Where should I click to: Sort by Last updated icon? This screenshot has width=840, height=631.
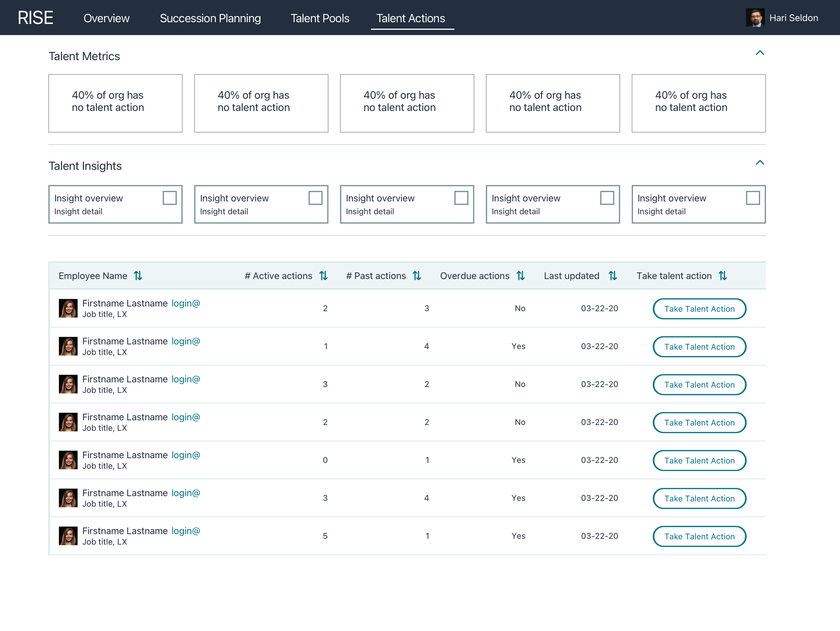point(612,276)
